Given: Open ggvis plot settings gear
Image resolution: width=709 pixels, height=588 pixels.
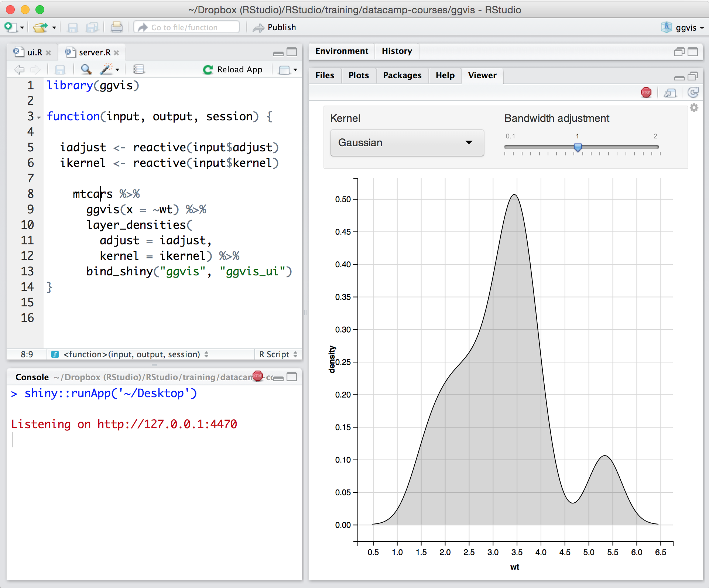Looking at the screenshot, I should 694,108.
